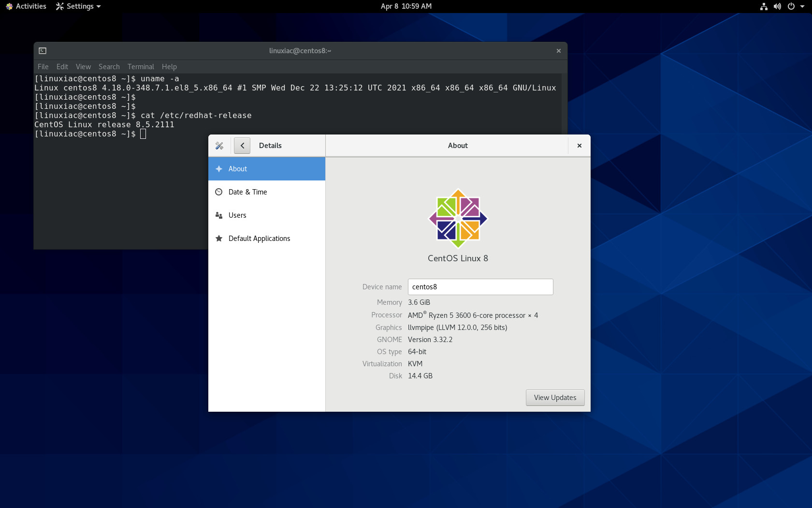Click the terminal title linuxiac@centos8:~
Image resolution: width=812 pixels, height=508 pixels.
pos(300,51)
